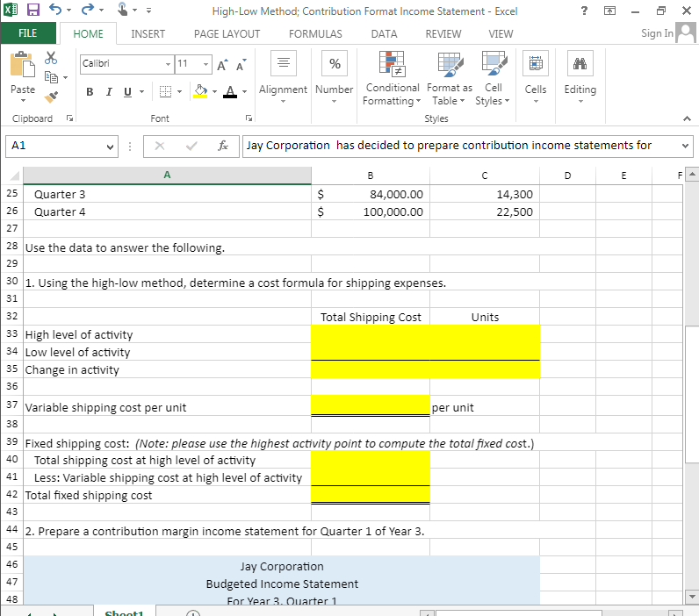Click the Format Painter brush icon
Screen dimensions: 699x616
click(51, 97)
